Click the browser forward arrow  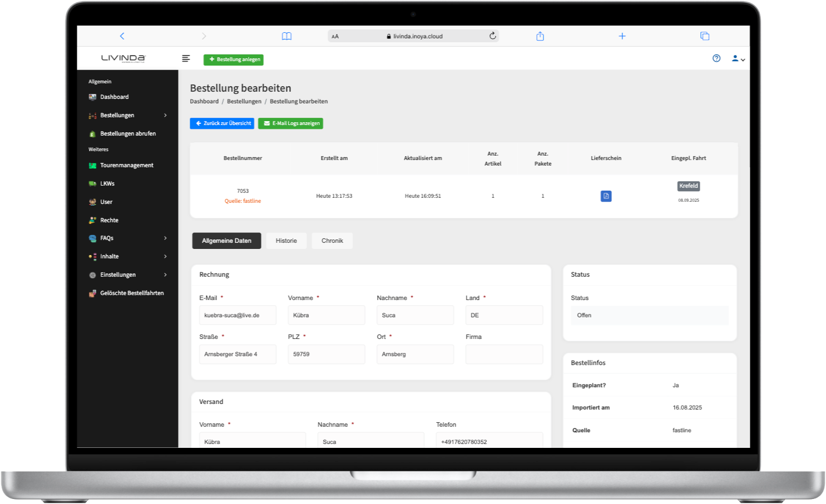pos(204,36)
